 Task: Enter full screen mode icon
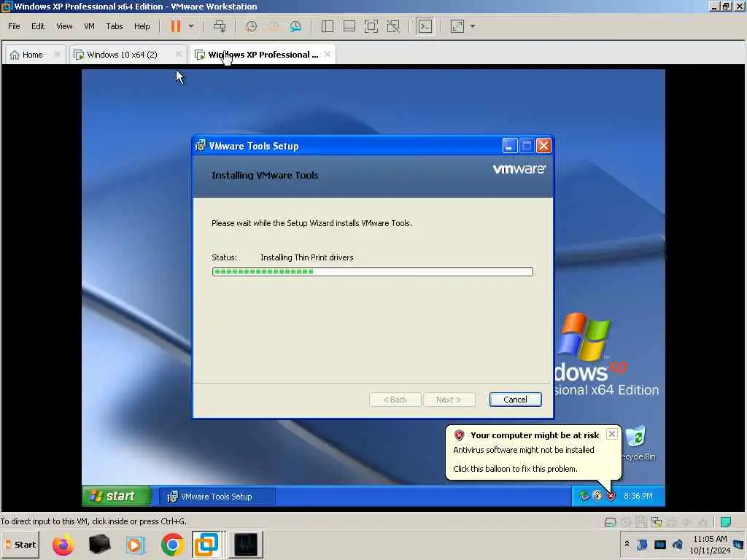(371, 26)
